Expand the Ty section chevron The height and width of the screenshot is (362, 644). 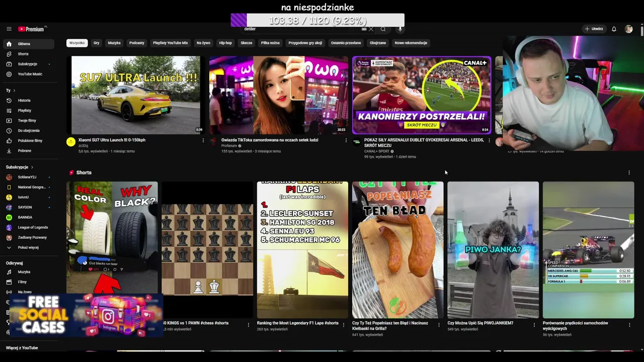(14, 90)
